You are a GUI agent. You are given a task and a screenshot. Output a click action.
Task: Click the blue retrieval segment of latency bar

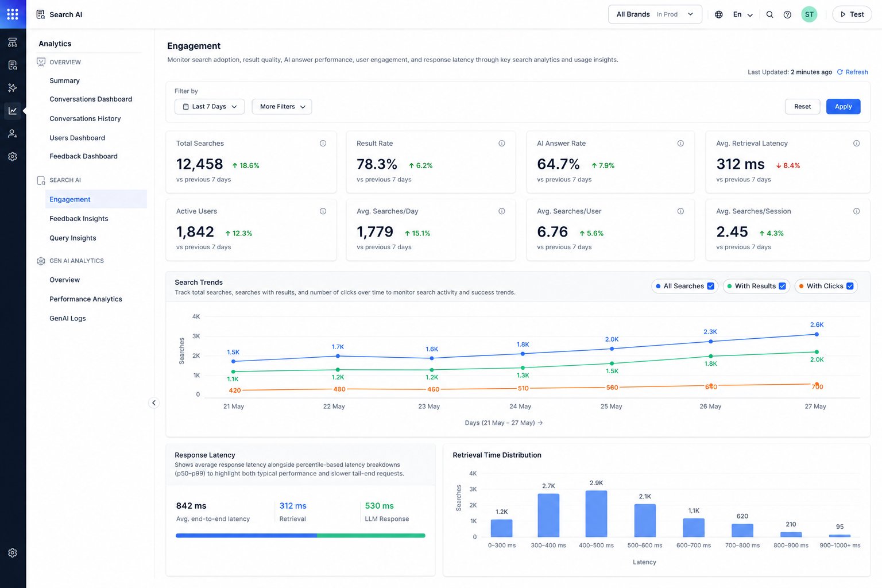click(x=246, y=536)
